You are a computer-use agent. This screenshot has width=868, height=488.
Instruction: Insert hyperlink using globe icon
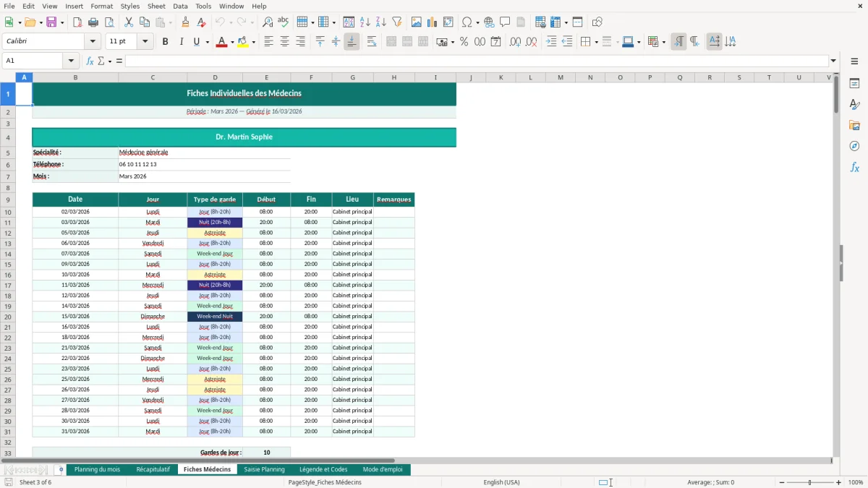(489, 22)
